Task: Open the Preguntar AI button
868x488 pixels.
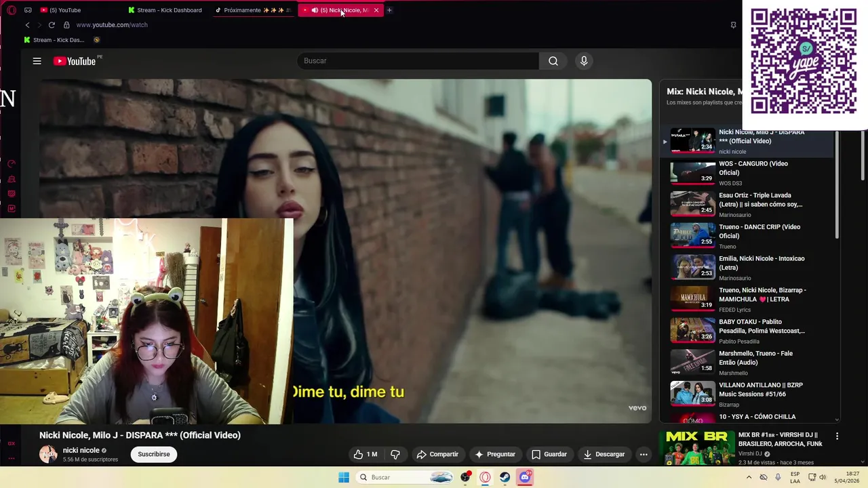Action: 495,454
